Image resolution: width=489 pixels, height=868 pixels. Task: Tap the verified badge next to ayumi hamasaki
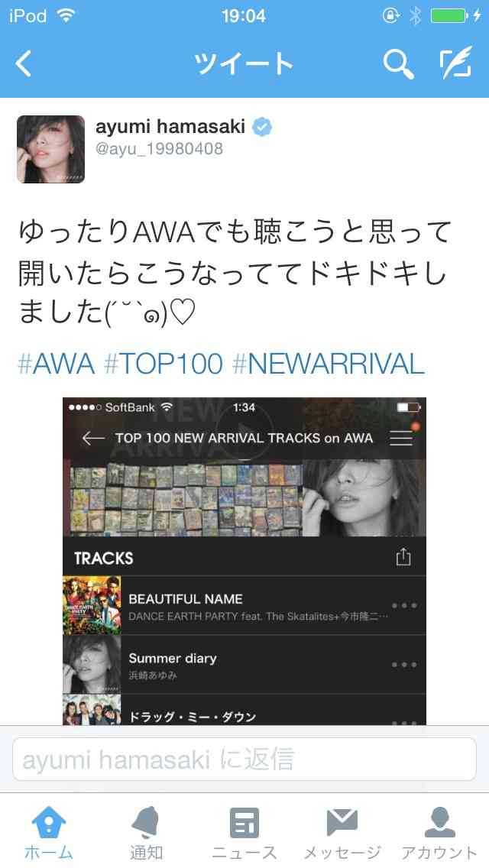263,127
